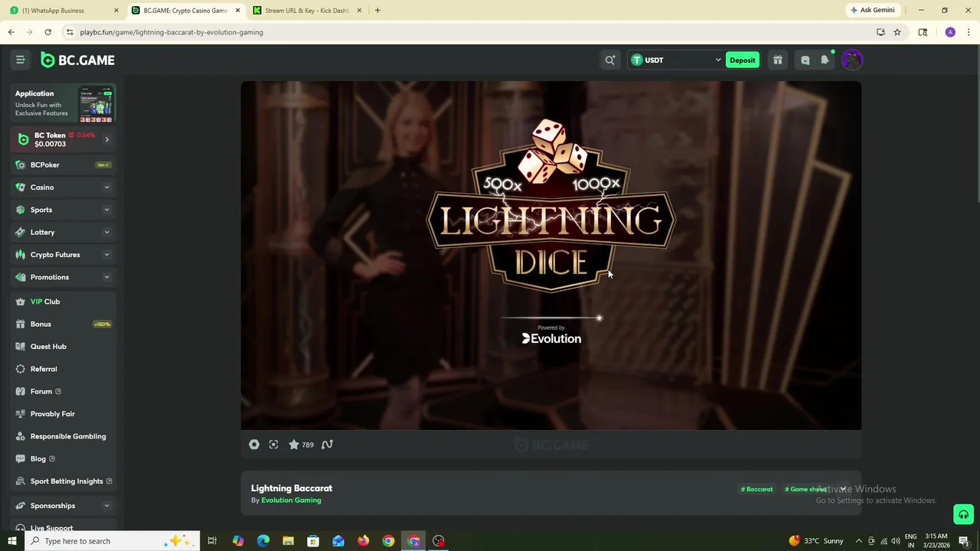Open Firefox from the taskbar
This screenshot has width=980, height=551.
(363, 541)
